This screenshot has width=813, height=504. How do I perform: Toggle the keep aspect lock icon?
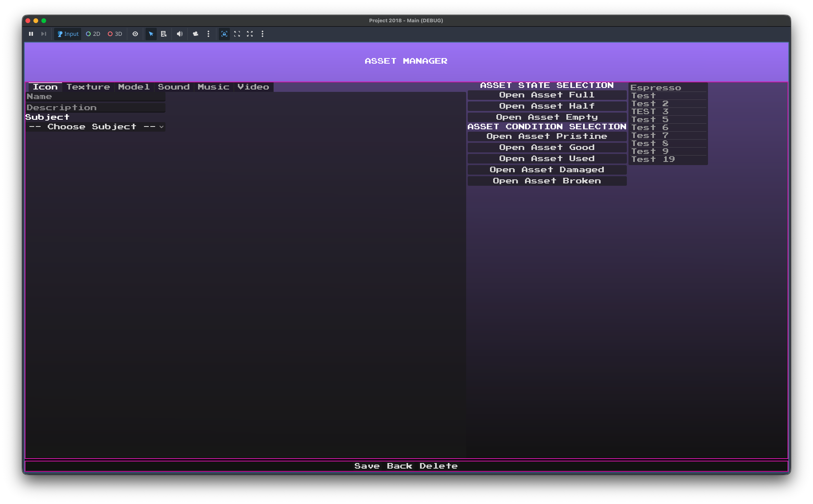point(224,34)
